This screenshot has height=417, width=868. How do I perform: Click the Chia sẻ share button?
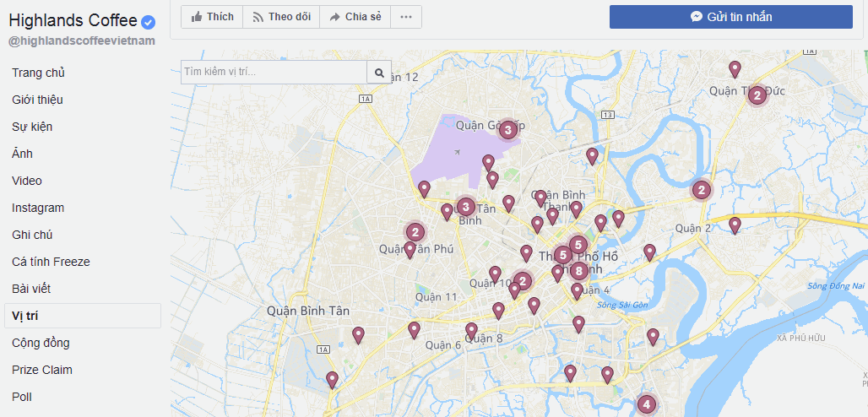(355, 17)
